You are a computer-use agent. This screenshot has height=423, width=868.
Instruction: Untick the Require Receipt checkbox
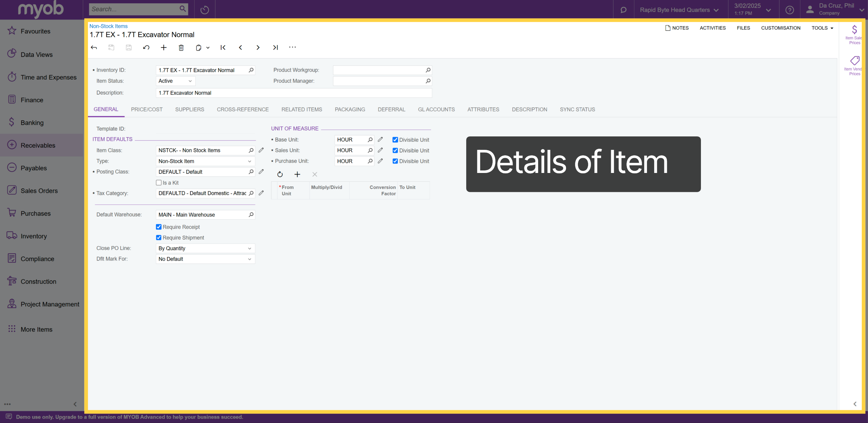pyautogui.click(x=159, y=227)
